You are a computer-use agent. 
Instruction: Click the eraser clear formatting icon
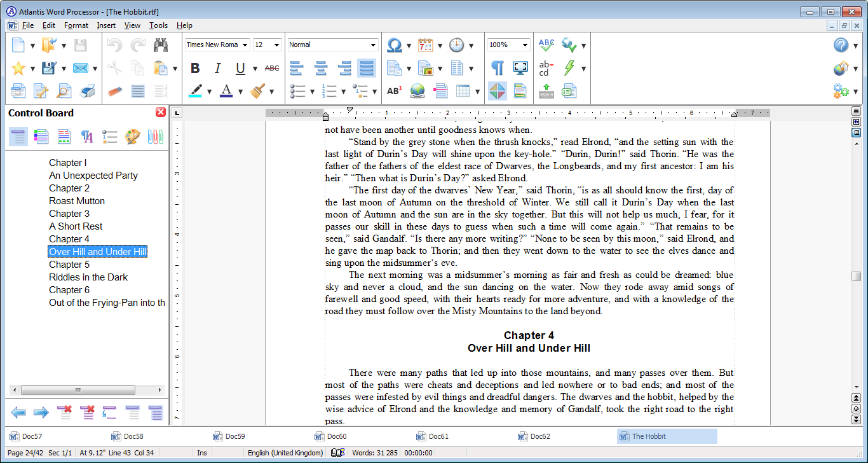tap(114, 91)
